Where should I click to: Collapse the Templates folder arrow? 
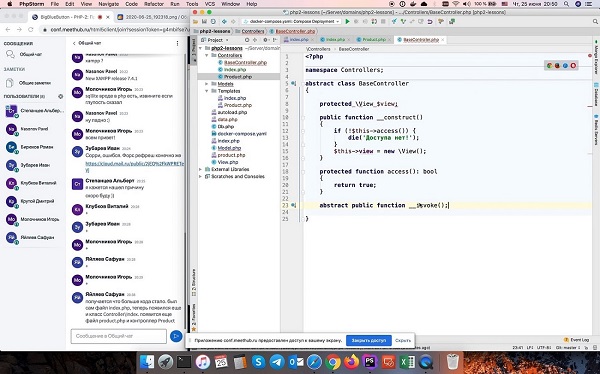point(207,91)
